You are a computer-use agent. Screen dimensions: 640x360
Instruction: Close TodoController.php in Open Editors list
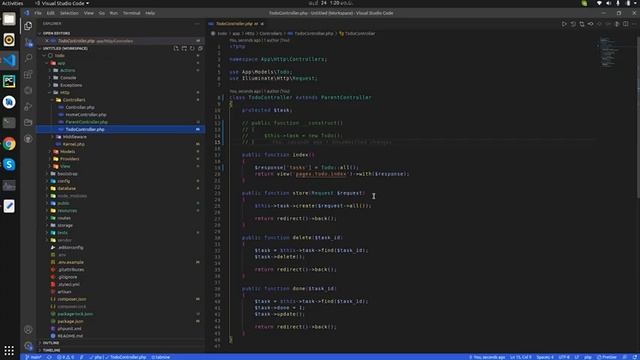click(x=47, y=41)
